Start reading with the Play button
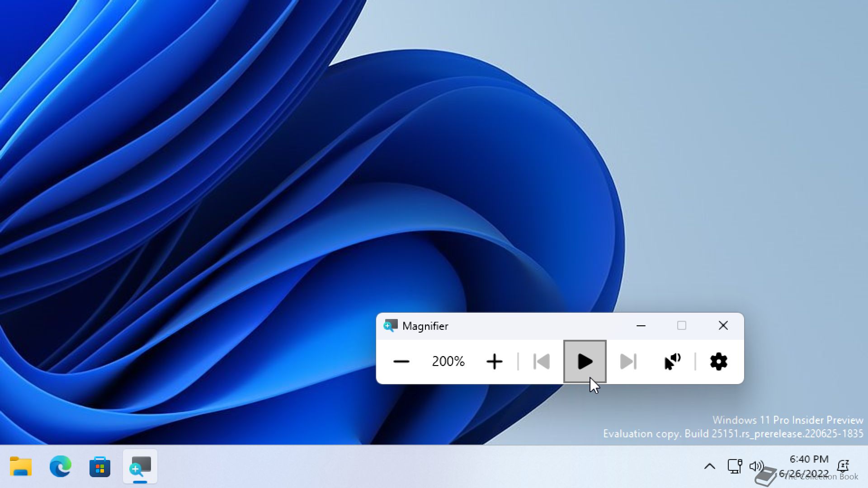868x488 pixels. (x=585, y=361)
